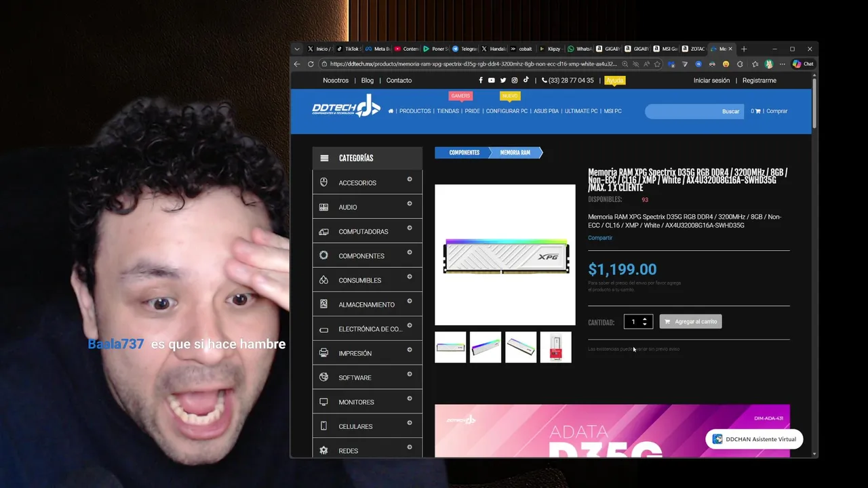Click the Monitores screen icon
Image resolution: width=868 pixels, height=488 pixels.
[x=323, y=402]
